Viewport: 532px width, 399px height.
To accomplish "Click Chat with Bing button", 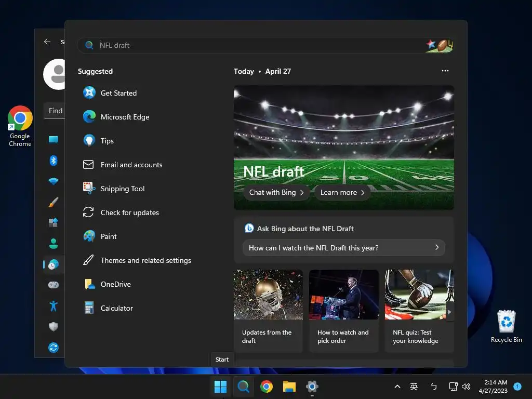I will (276, 192).
